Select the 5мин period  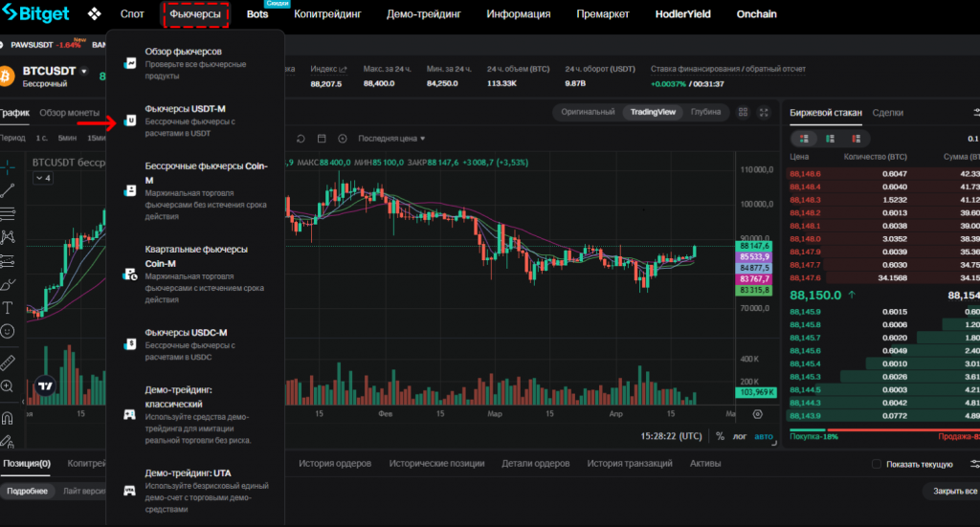tap(68, 138)
